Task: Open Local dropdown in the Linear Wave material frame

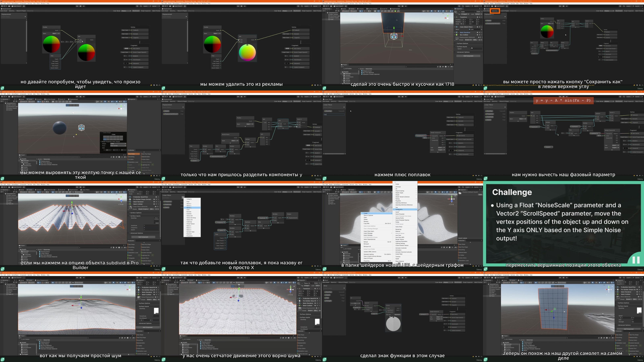Action: click(32, 192)
